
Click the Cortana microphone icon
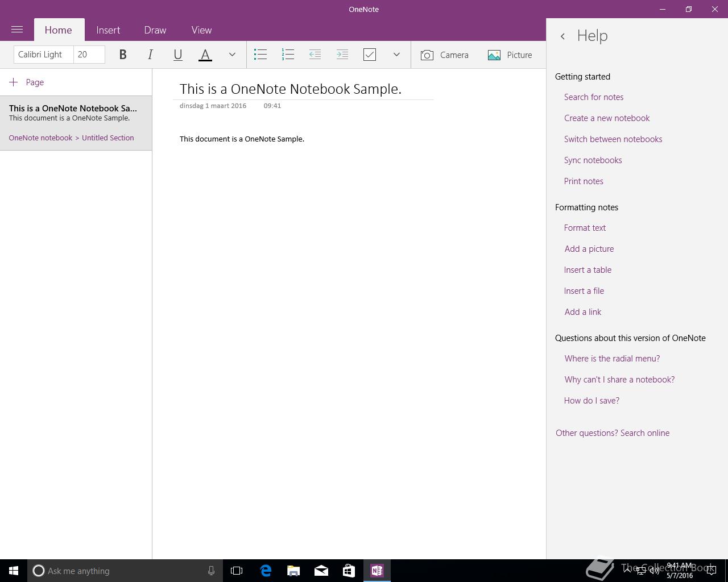[211, 571]
